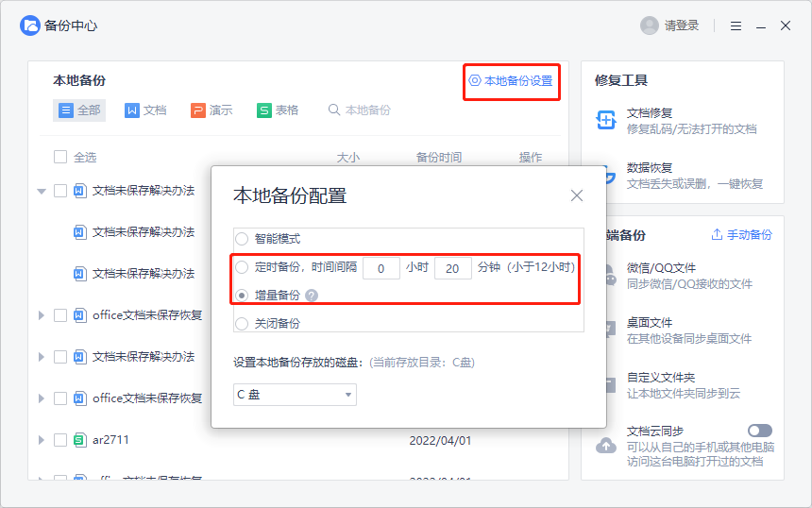812x508 pixels.
Task: Check the second office文档未保存恢复 row checkbox
Action: point(60,398)
